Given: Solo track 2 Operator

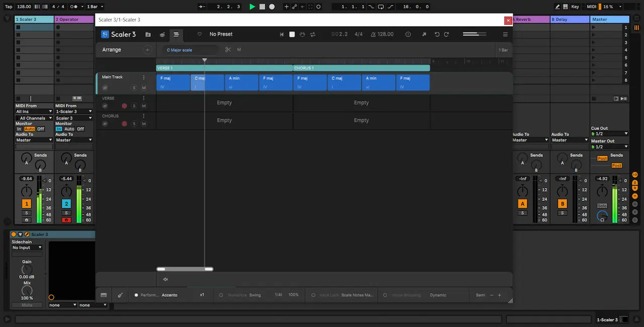Looking at the screenshot, I should click(66, 213).
